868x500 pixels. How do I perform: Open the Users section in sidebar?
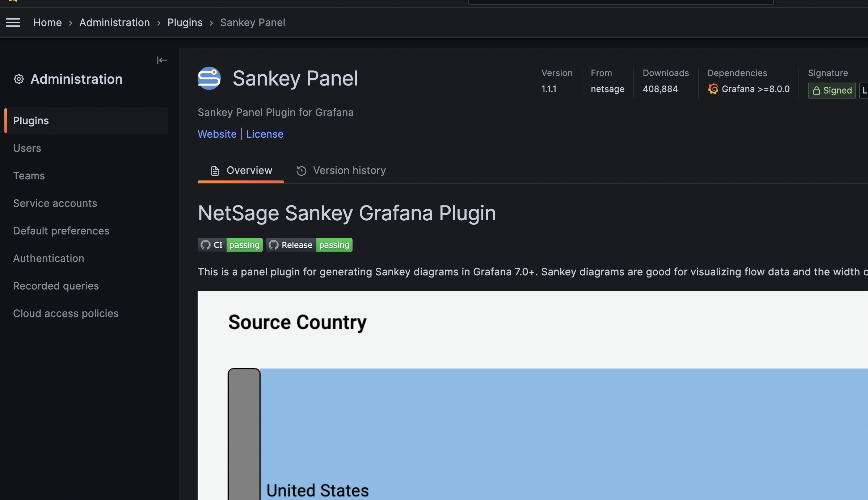tap(27, 148)
